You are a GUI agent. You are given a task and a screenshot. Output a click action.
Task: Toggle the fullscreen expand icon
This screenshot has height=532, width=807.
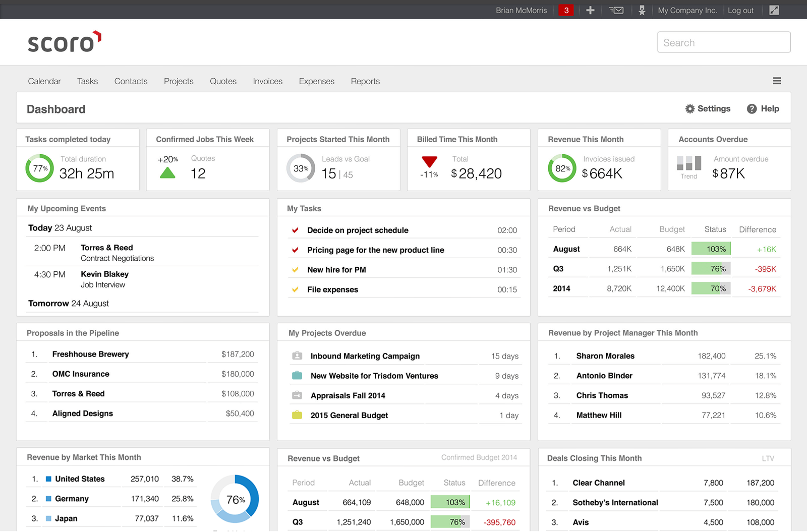(774, 10)
